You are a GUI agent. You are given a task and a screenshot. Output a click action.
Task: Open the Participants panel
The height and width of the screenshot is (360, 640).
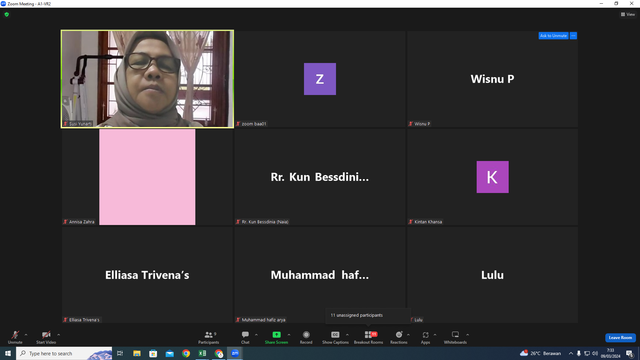point(209,337)
